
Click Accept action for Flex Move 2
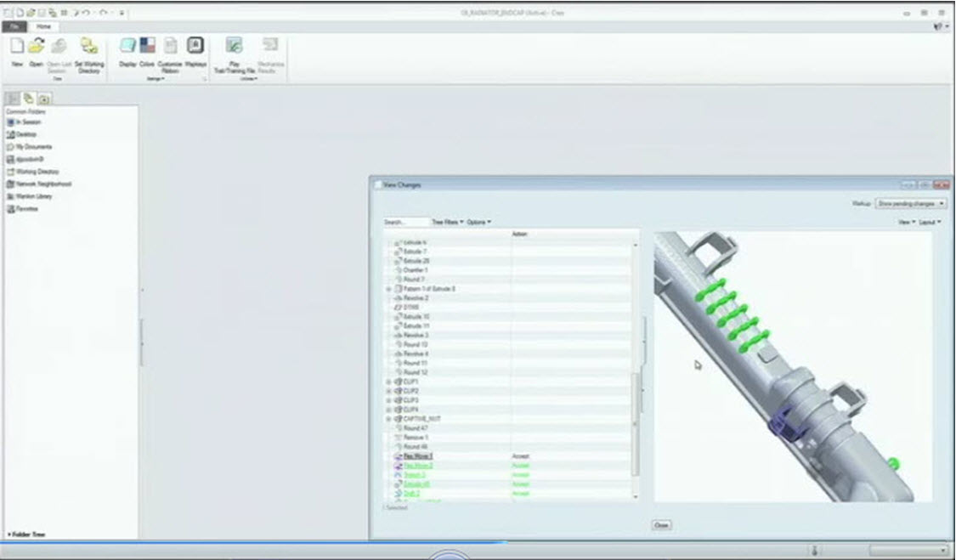[x=521, y=466]
